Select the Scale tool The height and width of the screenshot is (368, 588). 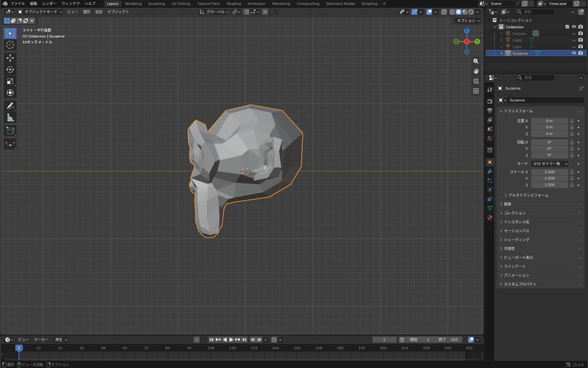point(10,81)
